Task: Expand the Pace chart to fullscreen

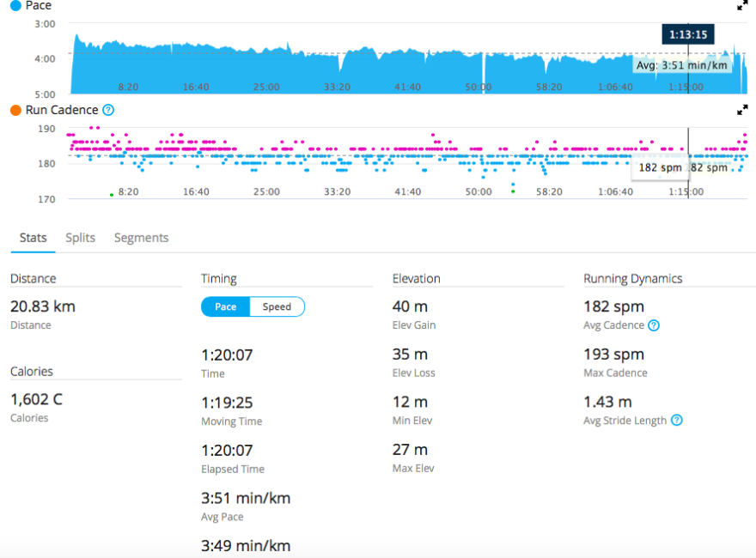Action: click(x=742, y=5)
